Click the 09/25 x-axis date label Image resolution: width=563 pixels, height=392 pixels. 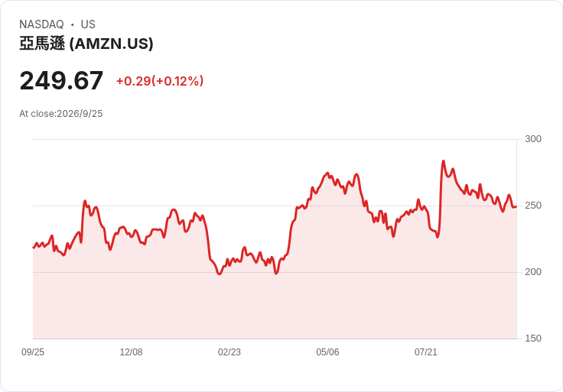33,352
